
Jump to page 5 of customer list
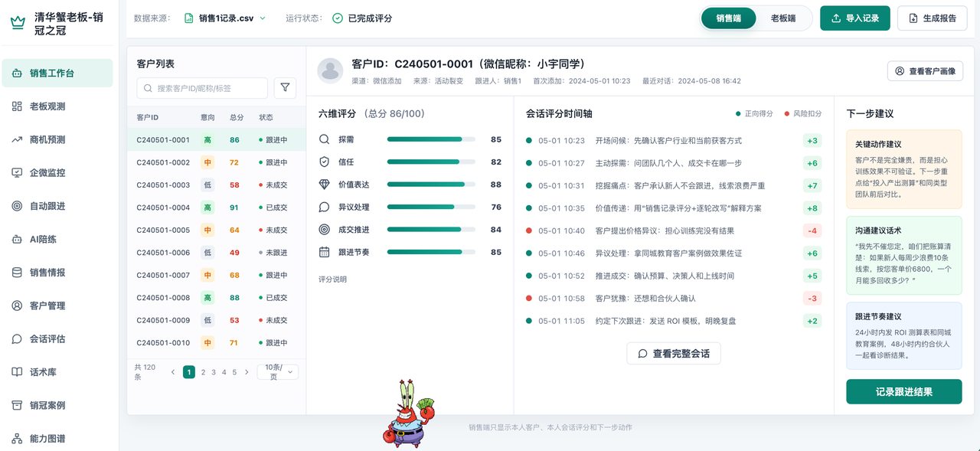(x=234, y=372)
